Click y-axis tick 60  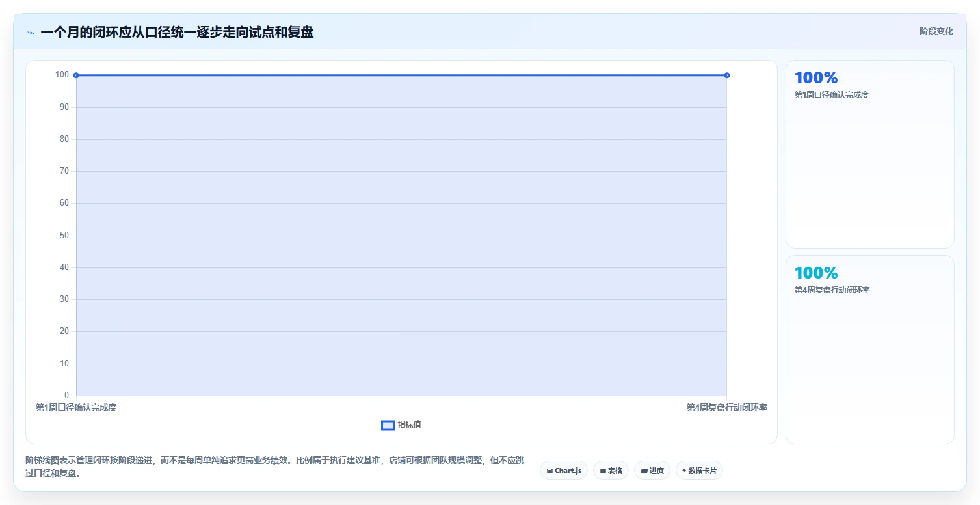[64, 203]
